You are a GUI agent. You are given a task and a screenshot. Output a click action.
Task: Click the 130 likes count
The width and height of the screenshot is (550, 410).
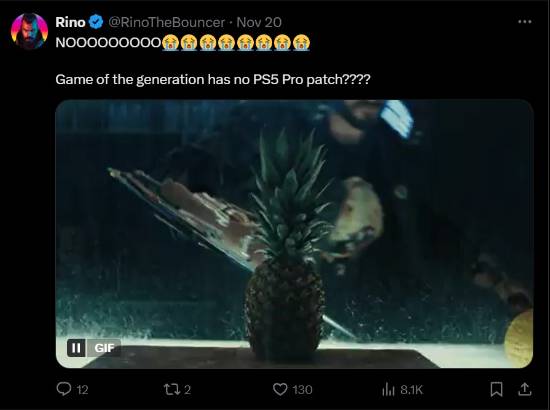(x=302, y=390)
